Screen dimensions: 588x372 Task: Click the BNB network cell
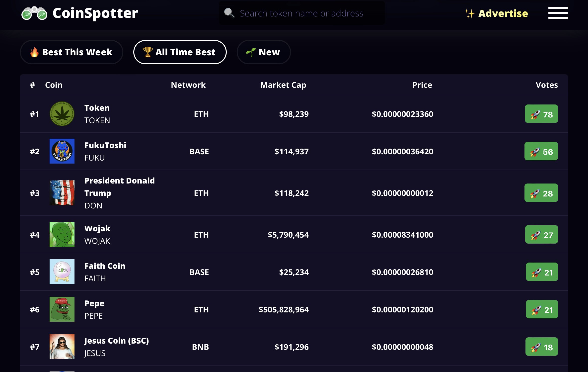200,347
